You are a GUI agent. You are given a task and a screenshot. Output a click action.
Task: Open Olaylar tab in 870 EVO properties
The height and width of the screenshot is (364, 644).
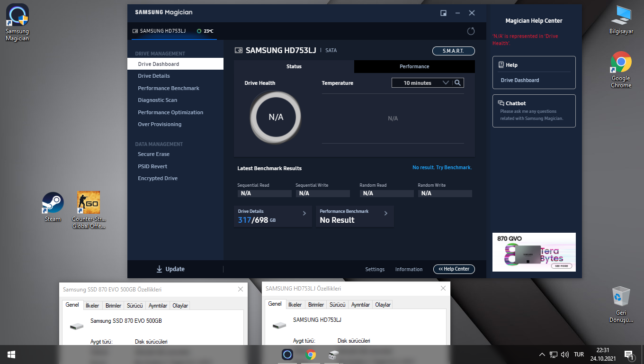[180, 306]
